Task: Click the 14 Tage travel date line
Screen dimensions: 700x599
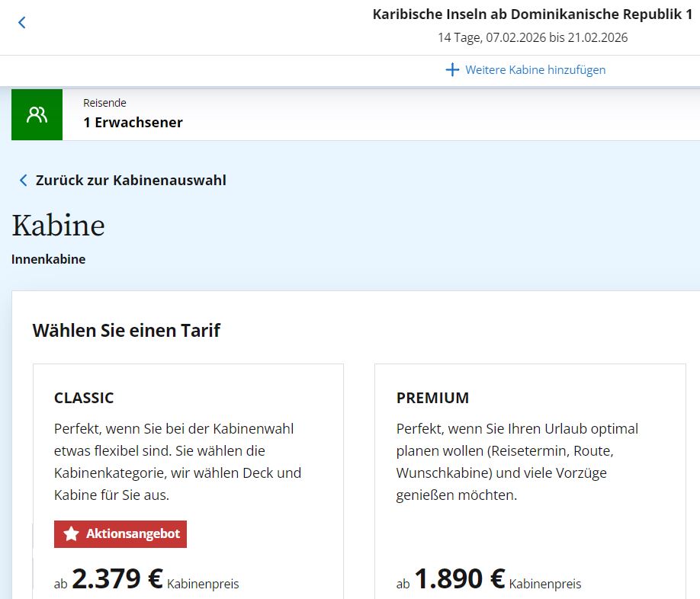Action: [532, 37]
